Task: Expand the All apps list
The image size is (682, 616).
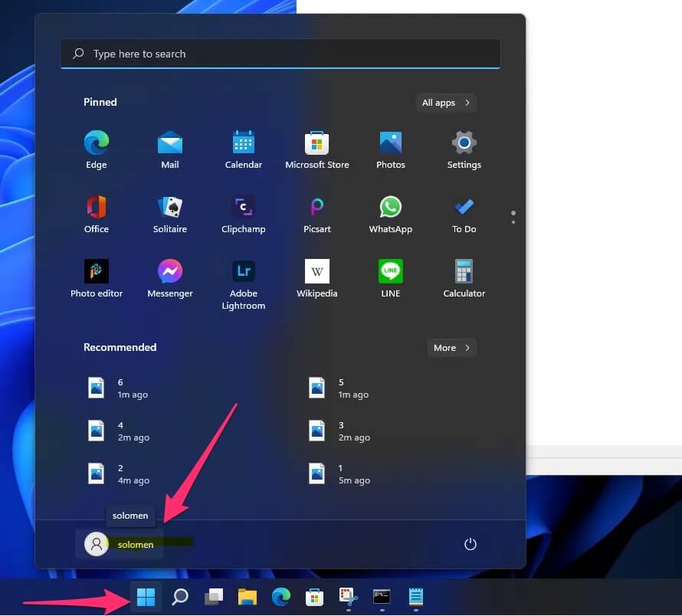Action: coord(446,103)
